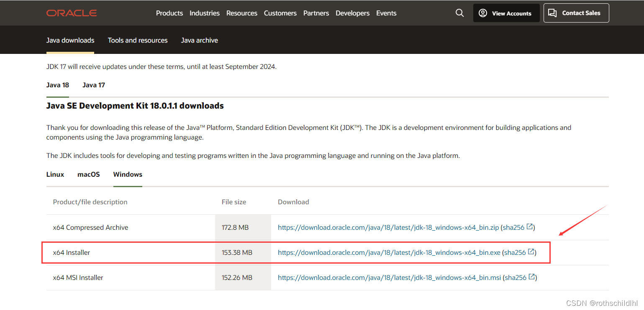This screenshot has width=644, height=310.
Task: Download the x64 MSI Installer link
Action: [x=389, y=277]
